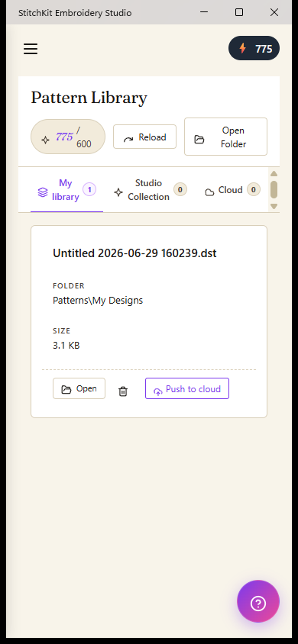Click the tab strip scrollbar thumb
Screen dimensions: 298x644
point(274,189)
